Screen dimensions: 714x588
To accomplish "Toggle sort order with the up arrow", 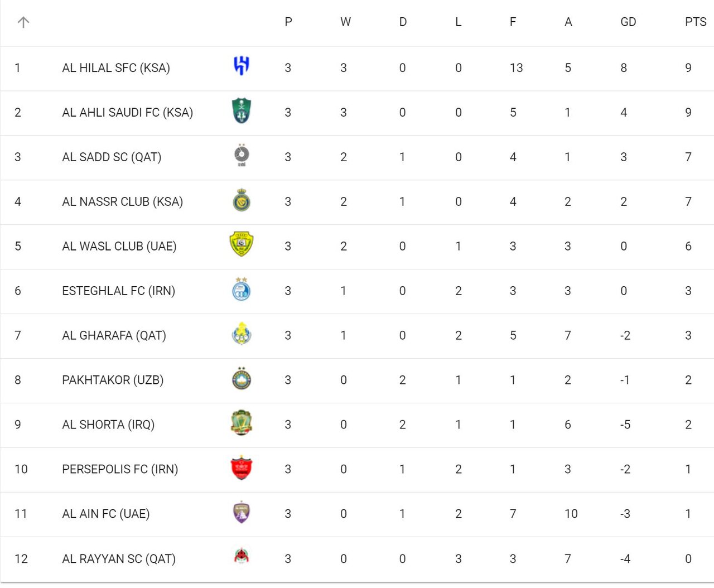I will point(23,22).
